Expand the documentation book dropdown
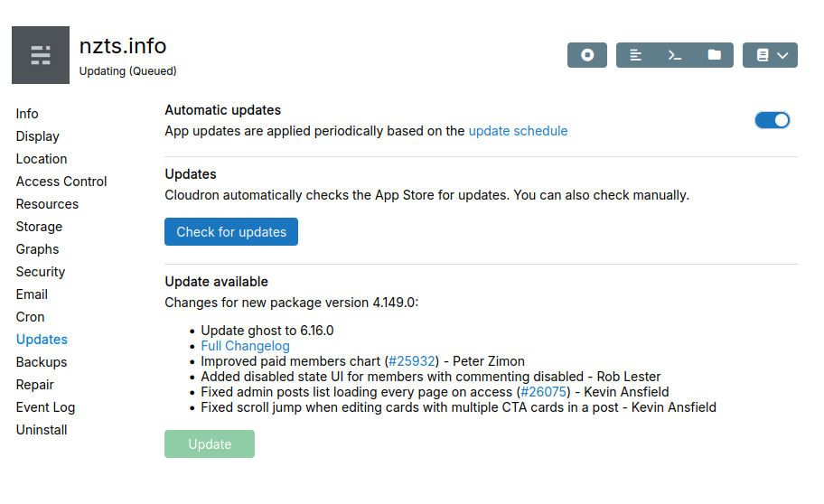Image resolution: width=824 pixels, height=504 pixels. pyautogui.click(x=771, y=55)
